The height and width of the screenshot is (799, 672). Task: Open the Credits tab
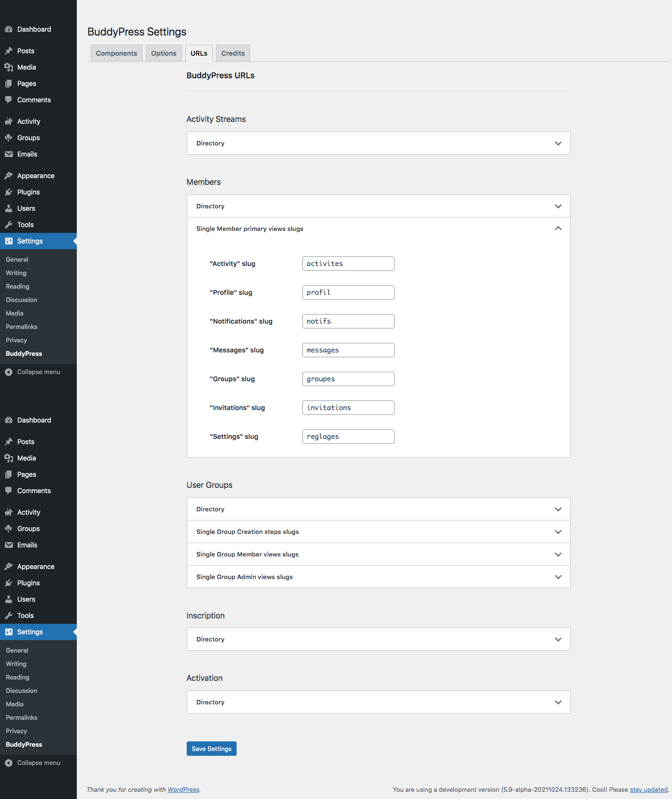point(233,53)
